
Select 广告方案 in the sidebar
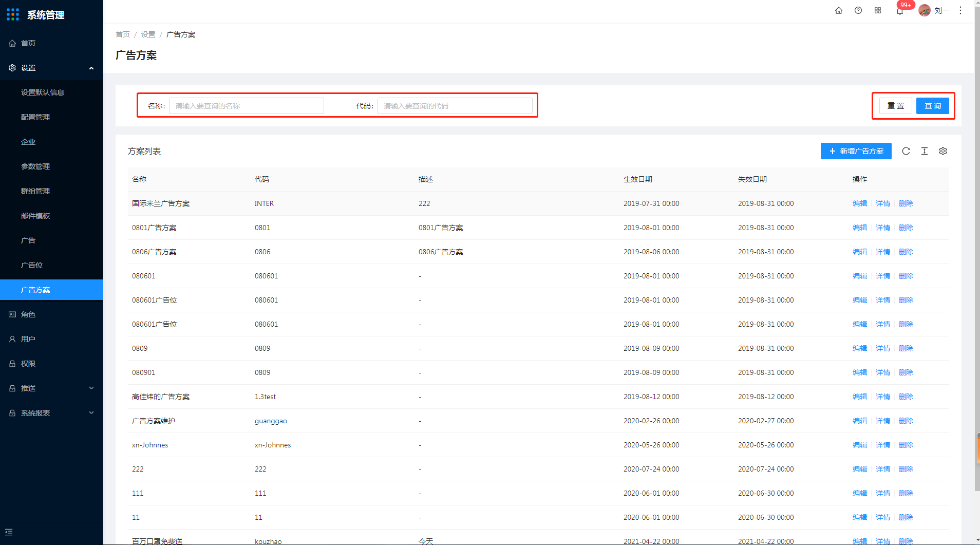[51, 290]
